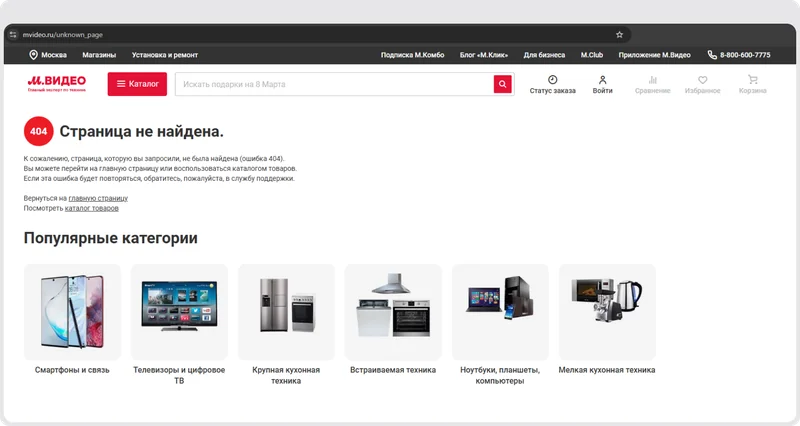The image size is (800, 426).
Task: Open Крупная кухонная техника category image
Action: pyautogui.click(x=286, y=312)
